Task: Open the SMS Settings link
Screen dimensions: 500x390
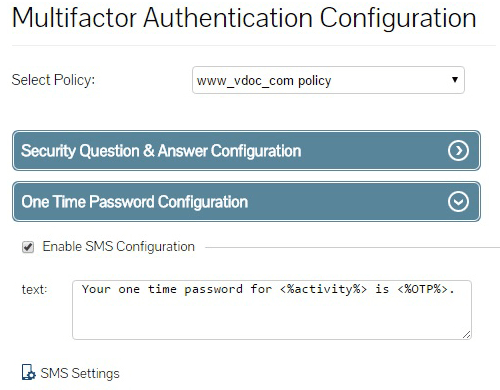Action: click(80, 373)
